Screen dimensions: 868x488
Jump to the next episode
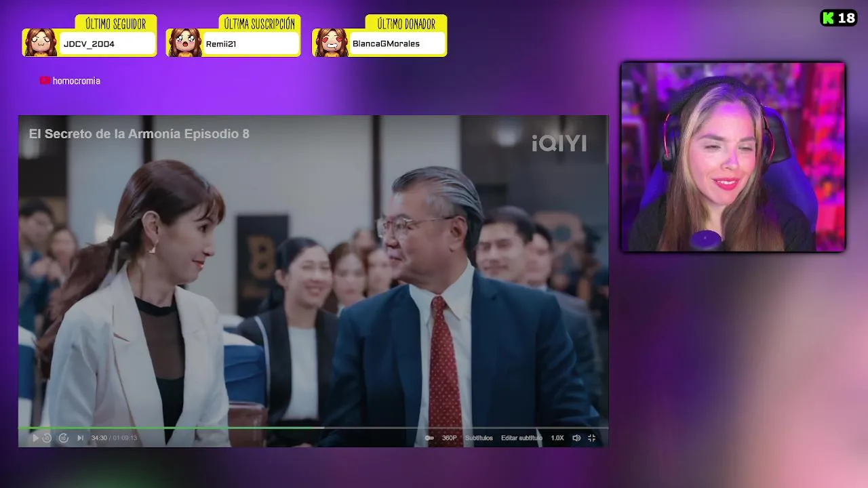pos(80,438)
